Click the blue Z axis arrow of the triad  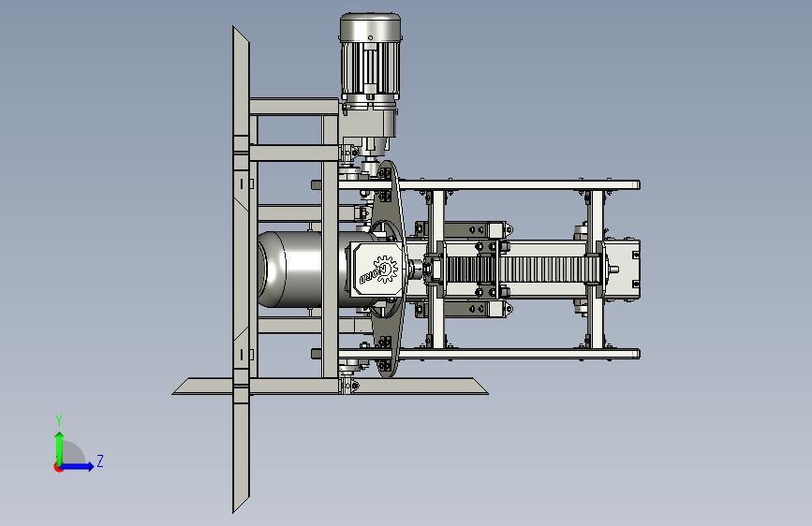pyautogui.click(x=78, y=466)
